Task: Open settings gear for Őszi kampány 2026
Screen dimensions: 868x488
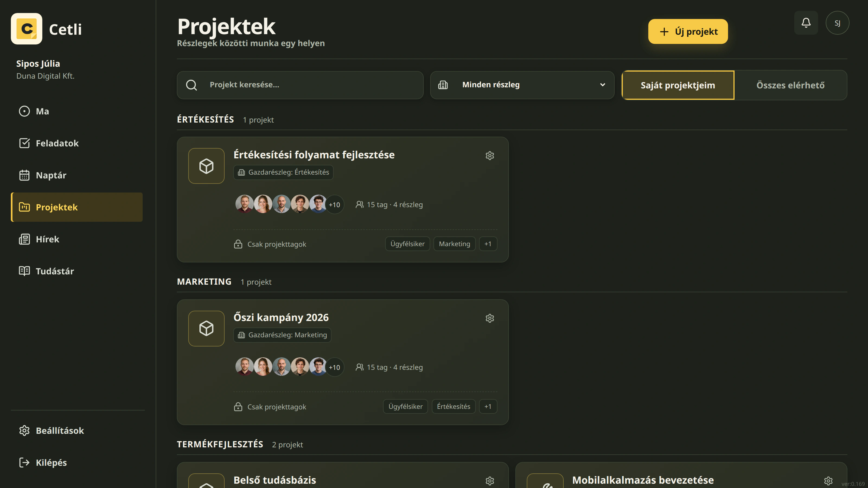Action: pos(490,318)
